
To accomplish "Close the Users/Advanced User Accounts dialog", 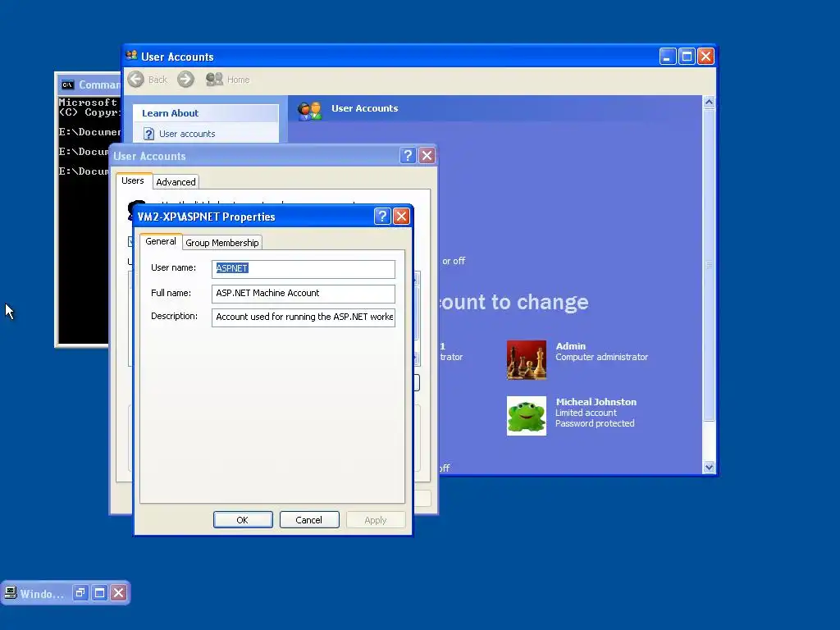I will [x=427, y=156].
